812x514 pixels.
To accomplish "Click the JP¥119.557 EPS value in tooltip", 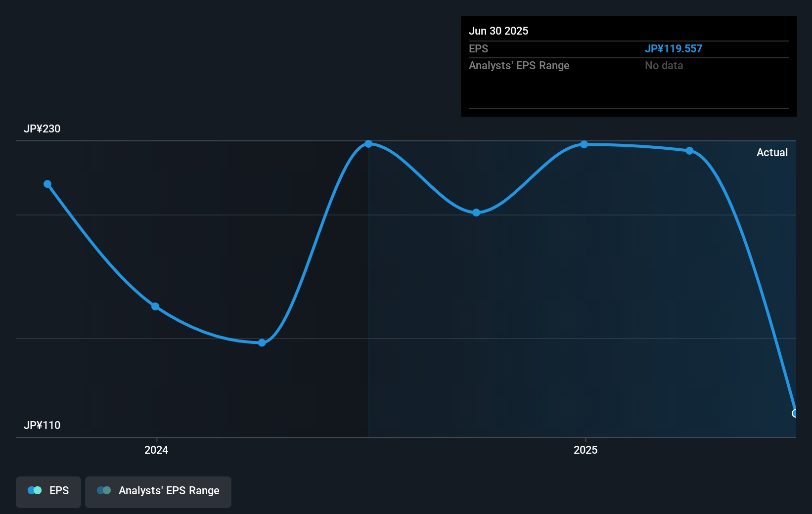I will 674,48.
